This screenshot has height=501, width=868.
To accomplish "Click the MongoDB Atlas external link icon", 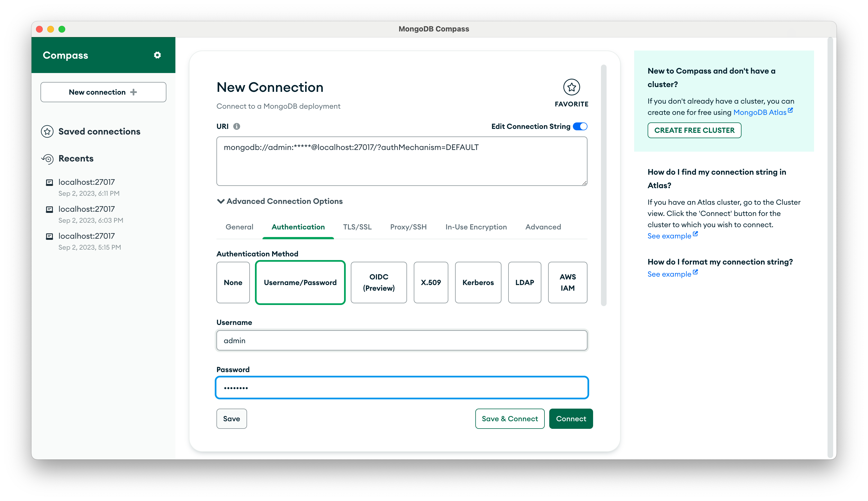I will [790, 110].
